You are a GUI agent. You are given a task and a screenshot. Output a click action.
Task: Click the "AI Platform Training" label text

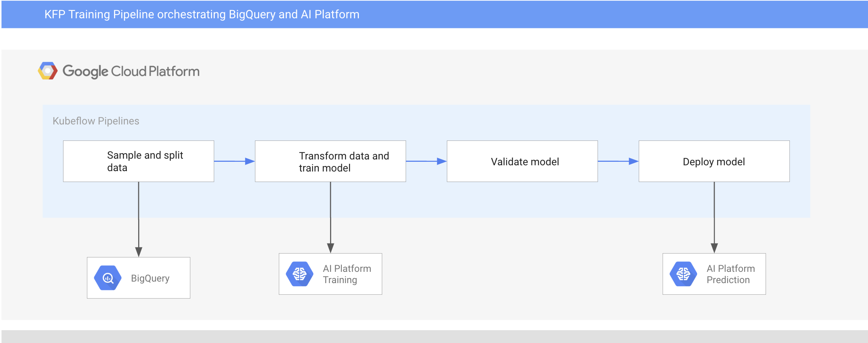click(347, 274)
